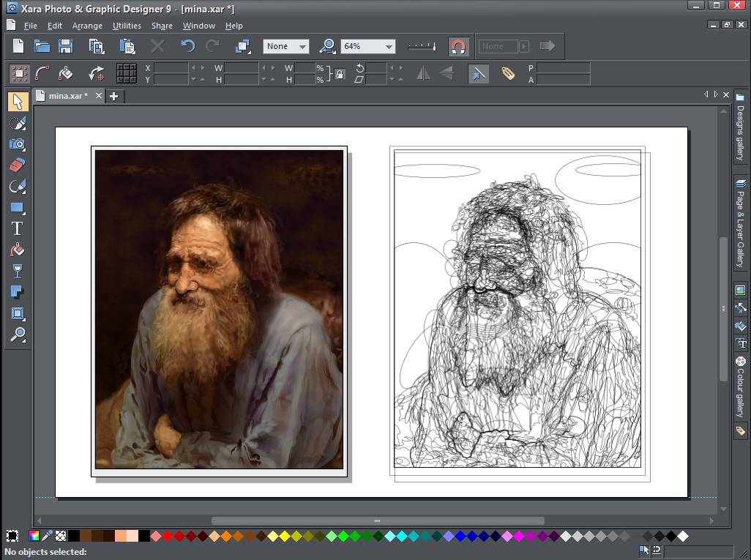
Task: Toggle the lock aspect ratio padlock
Action: 340,74
